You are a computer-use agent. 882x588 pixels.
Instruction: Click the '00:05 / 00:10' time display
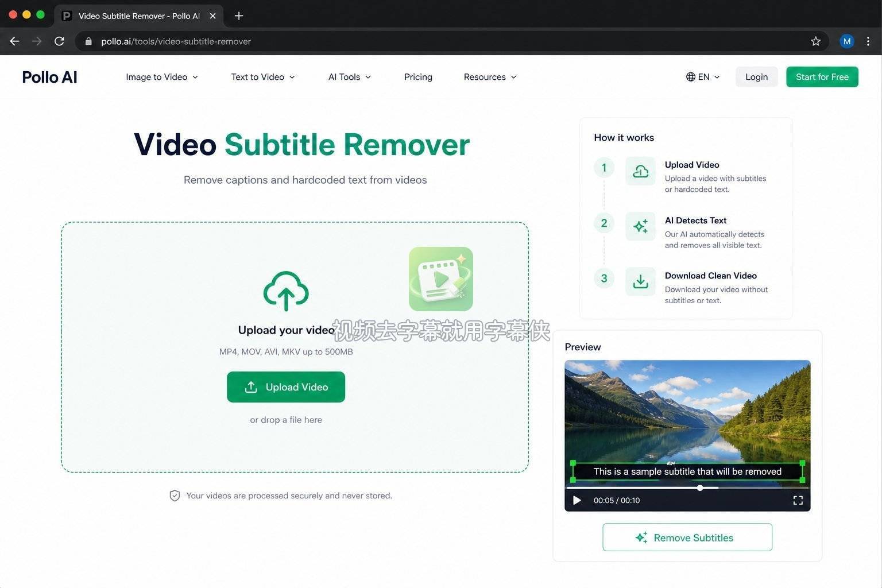point(617,501)
